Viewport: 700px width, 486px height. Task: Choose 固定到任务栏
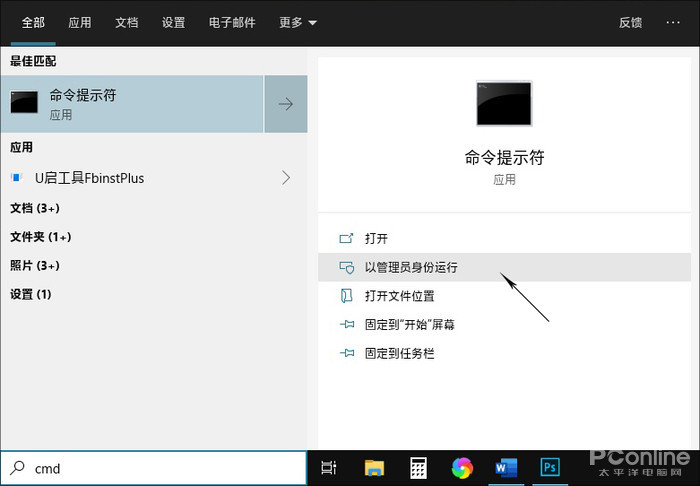click(x=504, y=353)
